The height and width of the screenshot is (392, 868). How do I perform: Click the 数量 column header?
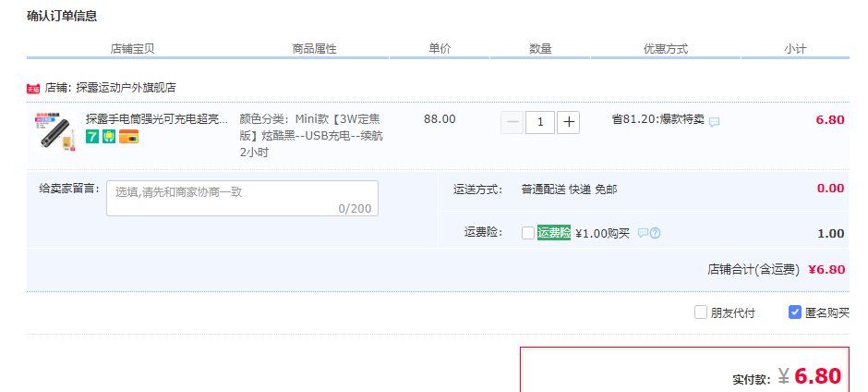[x=540, y=48]
